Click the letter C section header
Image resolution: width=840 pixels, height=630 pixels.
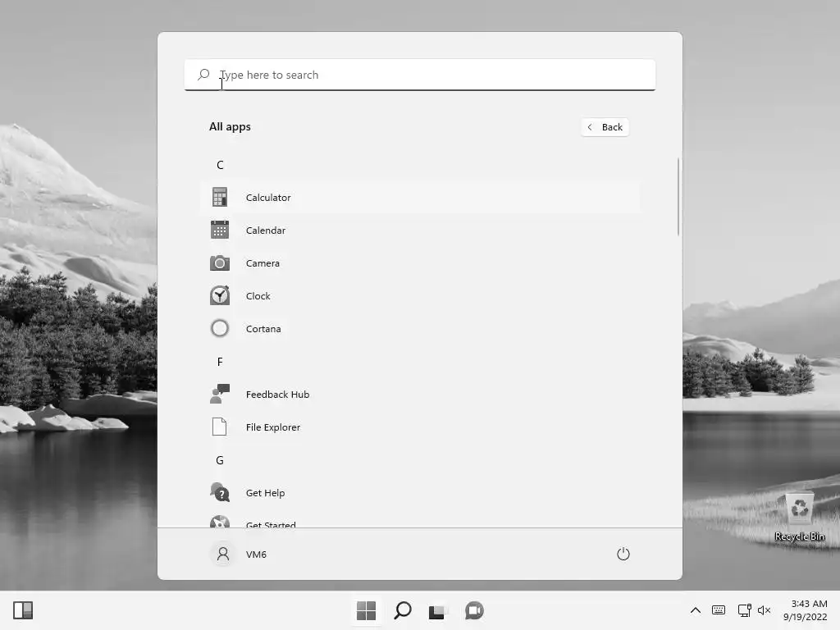tap(220, 165)
